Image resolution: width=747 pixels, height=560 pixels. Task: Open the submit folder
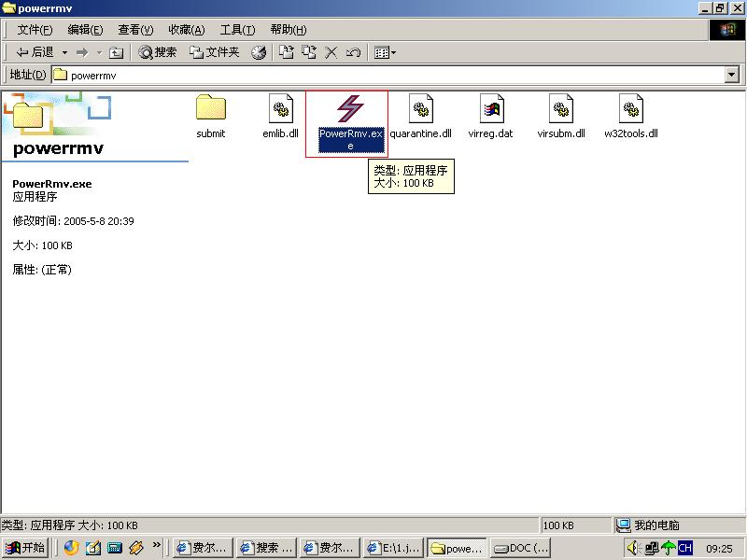pos(211,108)
